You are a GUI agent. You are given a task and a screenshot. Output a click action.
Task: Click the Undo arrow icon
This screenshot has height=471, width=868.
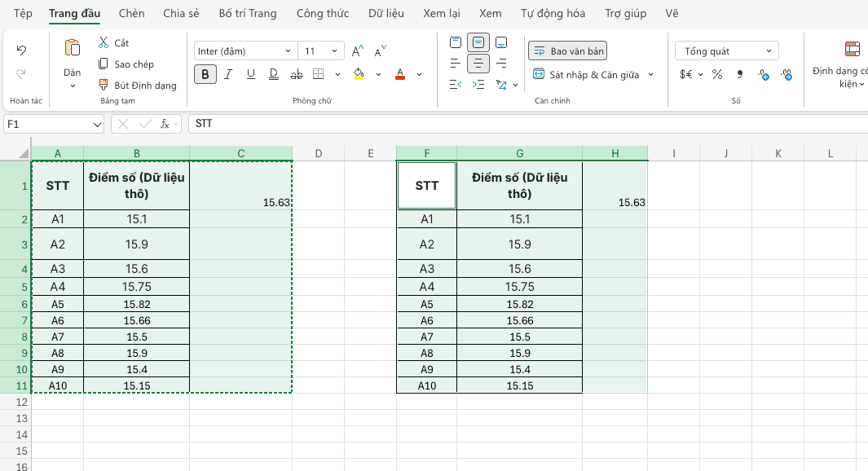[x=21, y=51]
